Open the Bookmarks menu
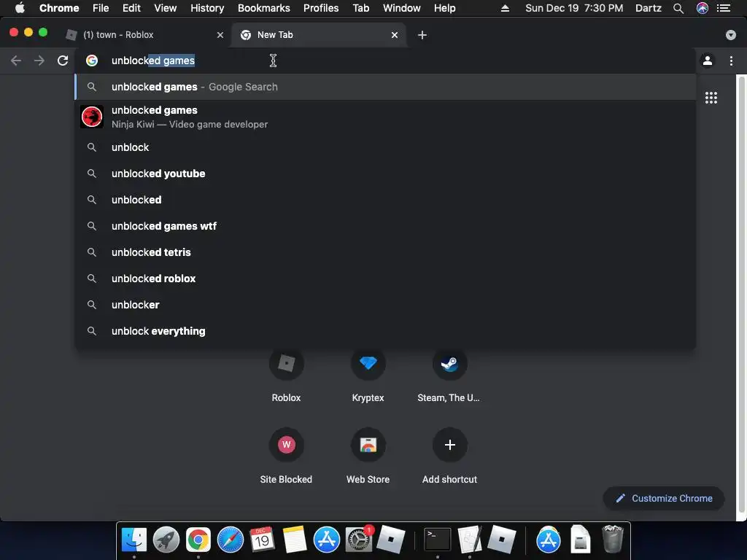Screen dimensions: 747x560 click(263, 8)
